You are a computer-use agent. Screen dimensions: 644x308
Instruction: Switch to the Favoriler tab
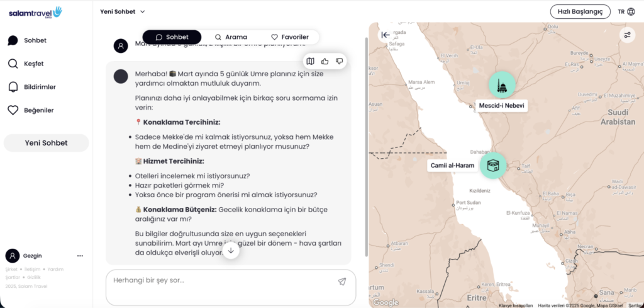point(290,37)
